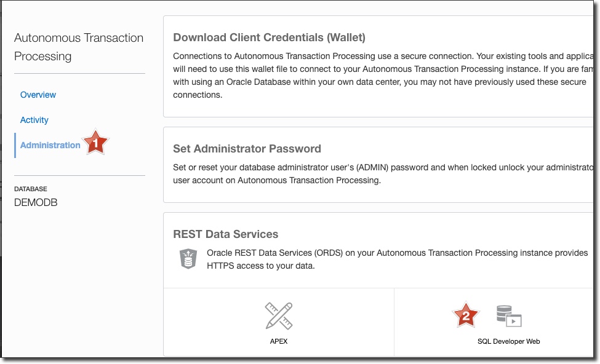Image resolution: width=600 pixels, height=364 pixels.
Task: Click the ORDS shield icon
Action: (x=188, y=259)
